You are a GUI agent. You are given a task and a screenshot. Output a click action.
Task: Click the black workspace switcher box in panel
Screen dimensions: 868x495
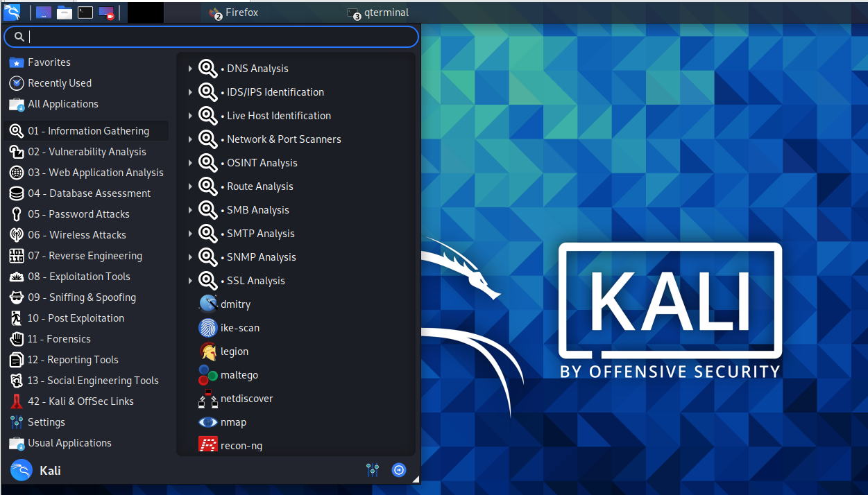pyautogui.click(x=146, y=12)
